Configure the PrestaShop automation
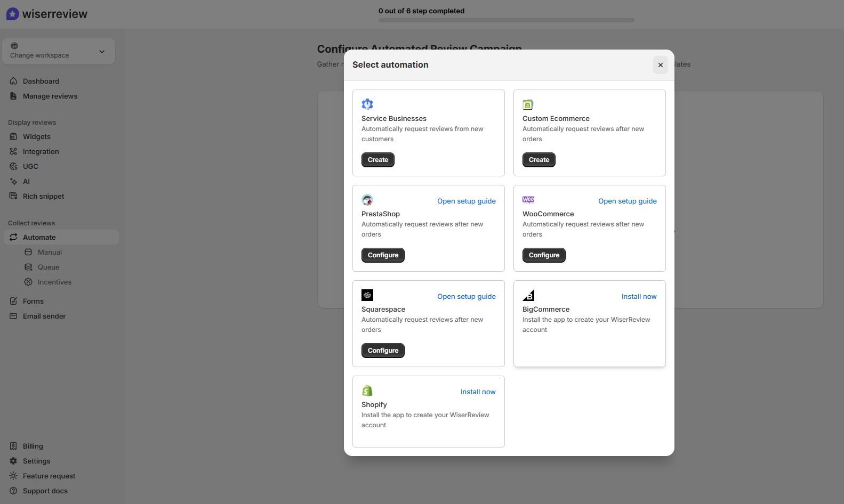 [383, 255]
